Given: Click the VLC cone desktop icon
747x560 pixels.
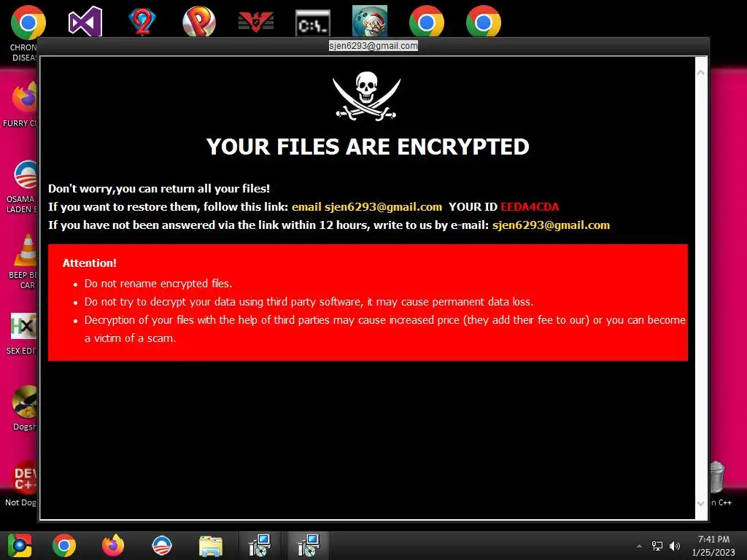Looking at the screenshot, I should 26,251.
